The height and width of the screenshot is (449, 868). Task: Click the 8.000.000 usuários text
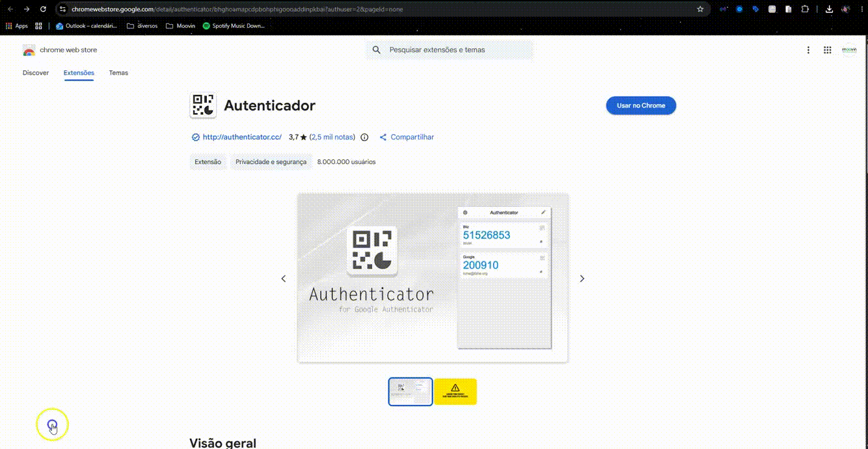point(346,162)
